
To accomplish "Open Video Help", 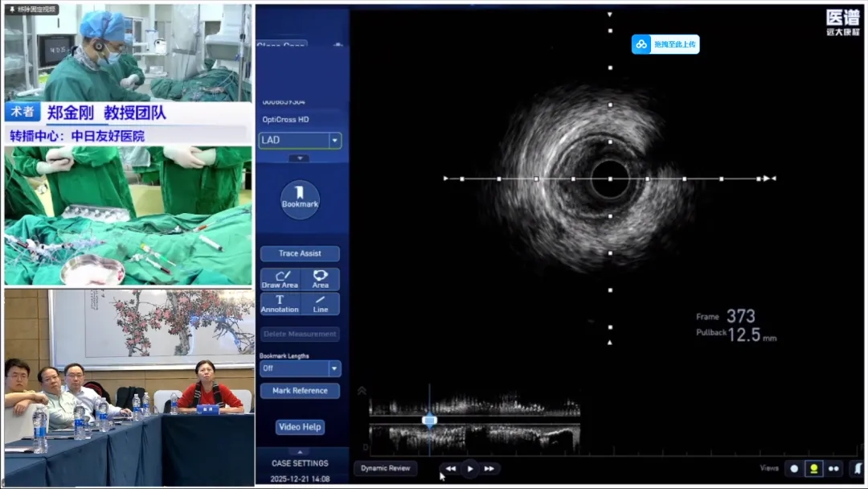I will pos(300,427).
